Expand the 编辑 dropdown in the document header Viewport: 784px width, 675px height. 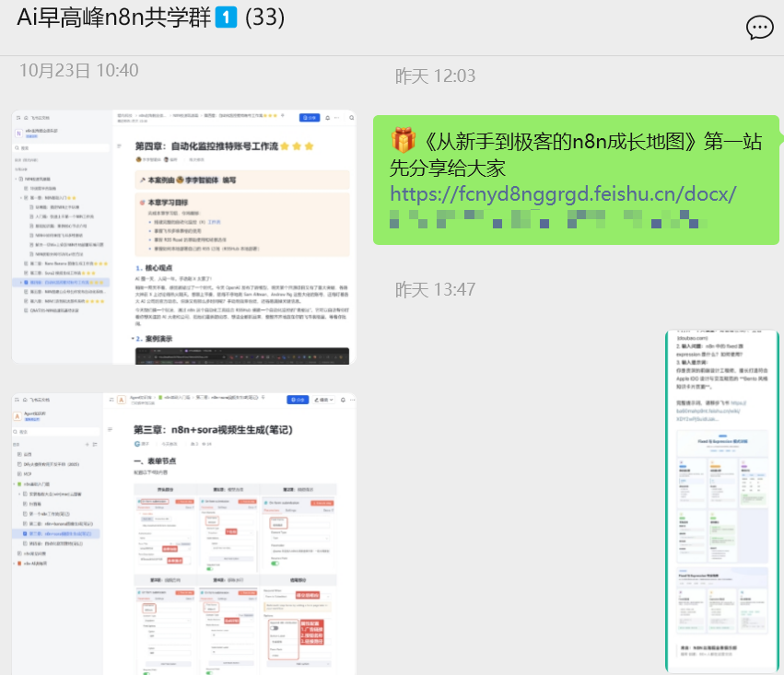pyautogui.click(x=322, y=400)
